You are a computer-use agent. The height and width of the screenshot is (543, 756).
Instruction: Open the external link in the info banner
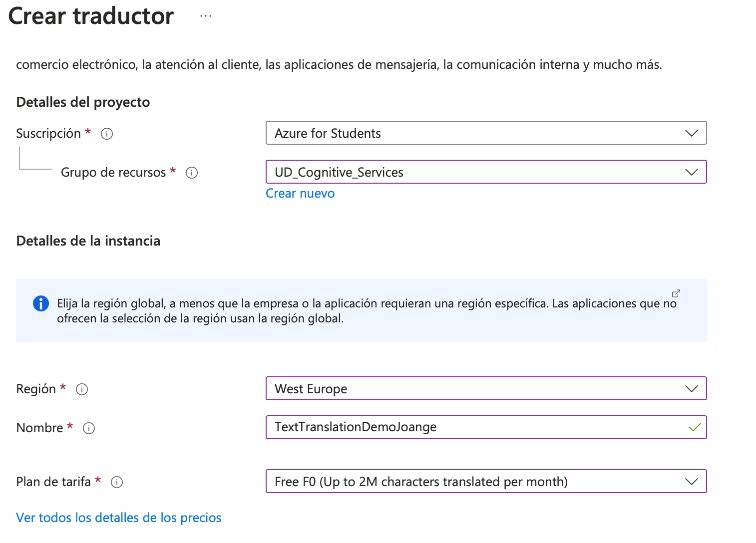click(677, 293)
